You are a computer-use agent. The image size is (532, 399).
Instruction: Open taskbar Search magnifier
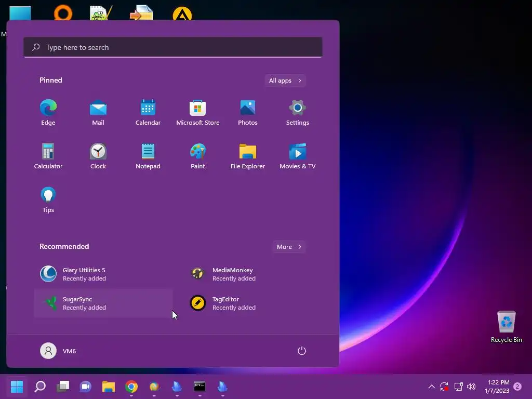(40, 387)
